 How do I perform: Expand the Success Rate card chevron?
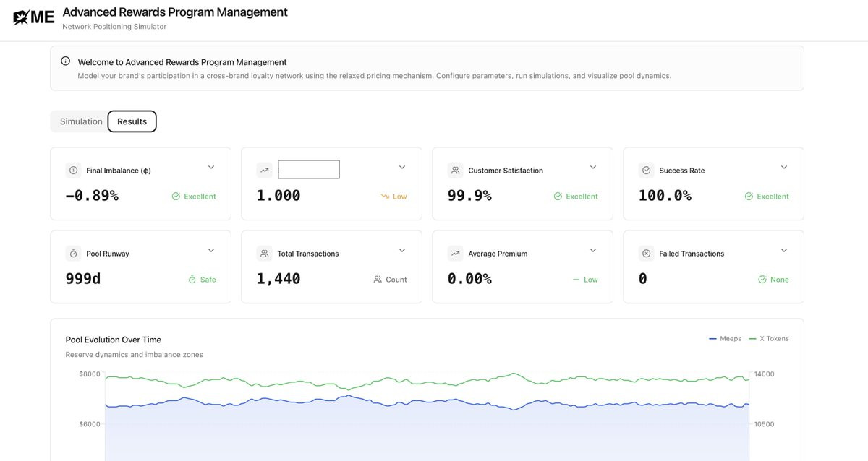pyautogui.click(x=784, y=168)
